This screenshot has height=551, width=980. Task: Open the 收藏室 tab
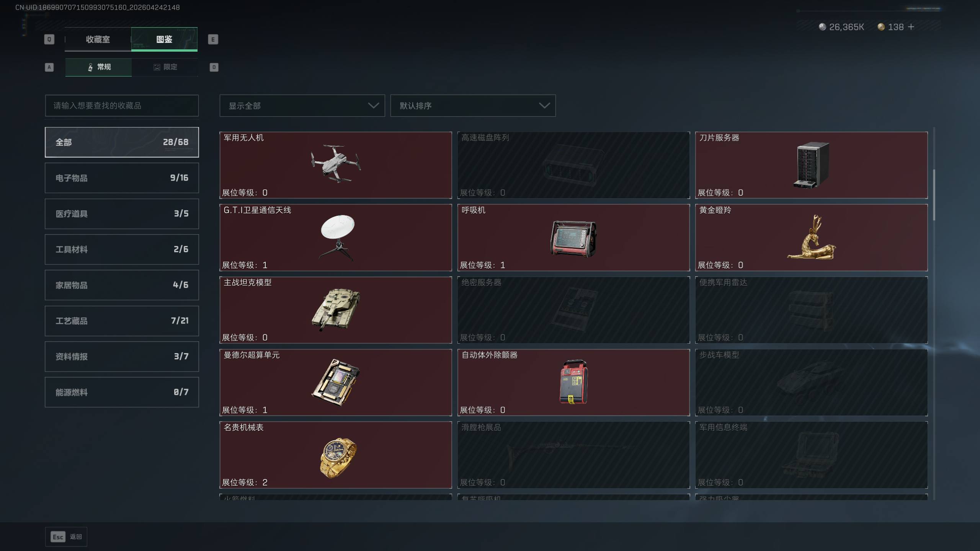tap(98, 39)
